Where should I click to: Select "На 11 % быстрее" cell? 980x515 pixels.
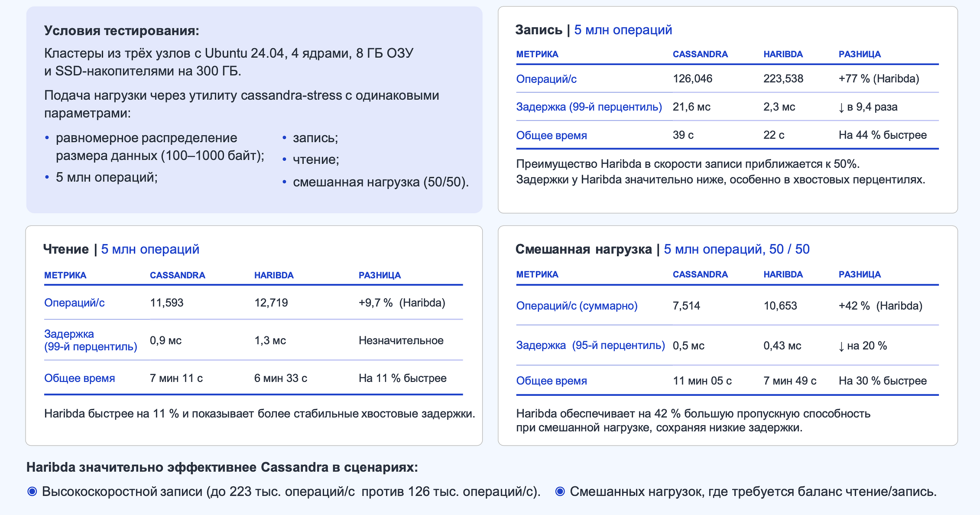[402, 378]
